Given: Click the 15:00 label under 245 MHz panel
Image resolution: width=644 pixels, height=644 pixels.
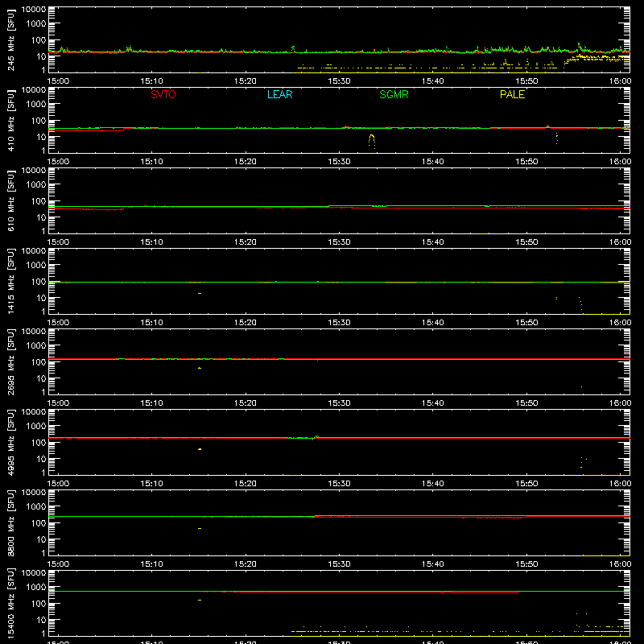Looking at the screenshot, I should [58, 81].
